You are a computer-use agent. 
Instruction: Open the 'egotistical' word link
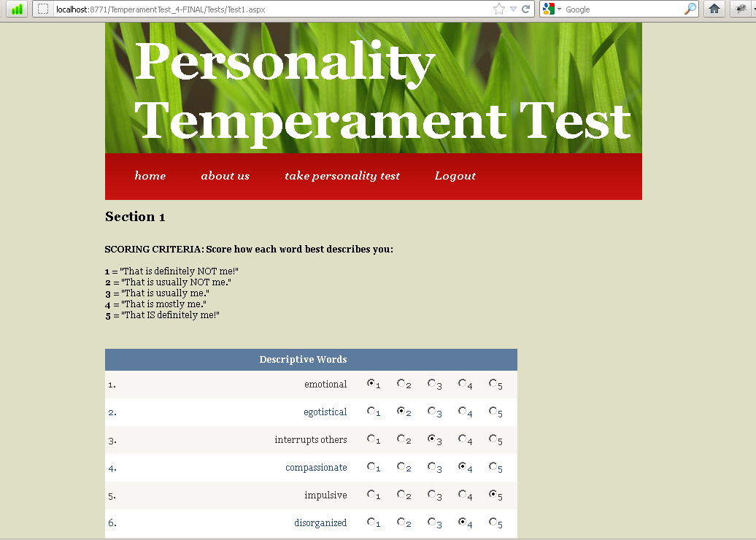coord(325,412)
